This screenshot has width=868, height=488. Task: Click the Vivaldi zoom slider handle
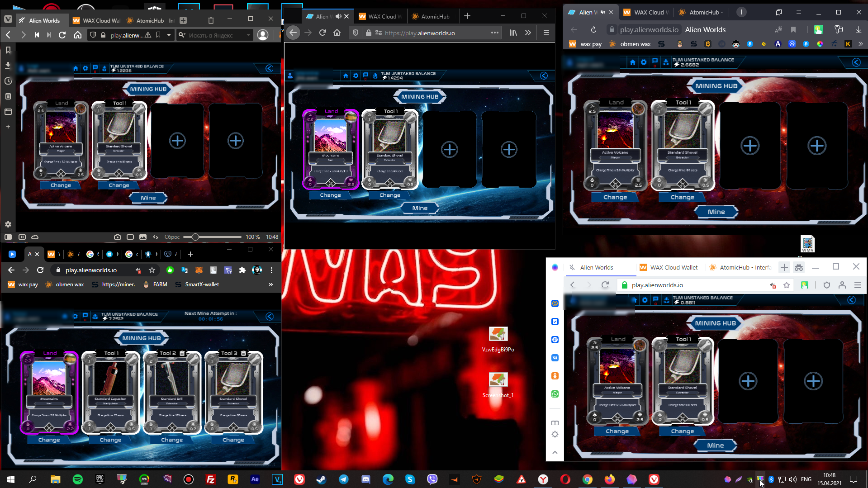[195, 237]
